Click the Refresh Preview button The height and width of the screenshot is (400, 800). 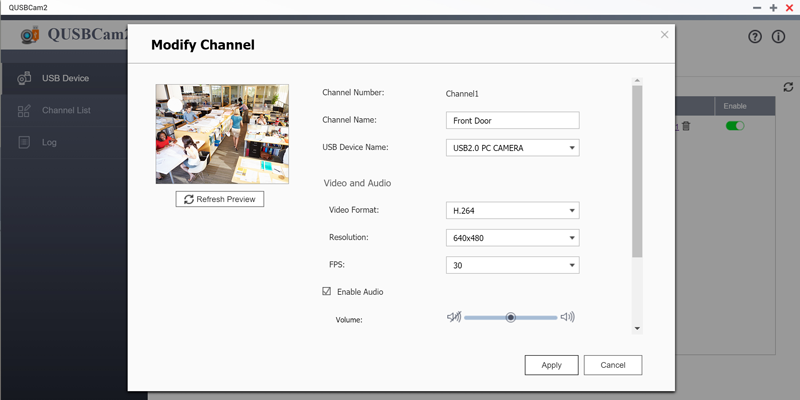click(220, 199)
